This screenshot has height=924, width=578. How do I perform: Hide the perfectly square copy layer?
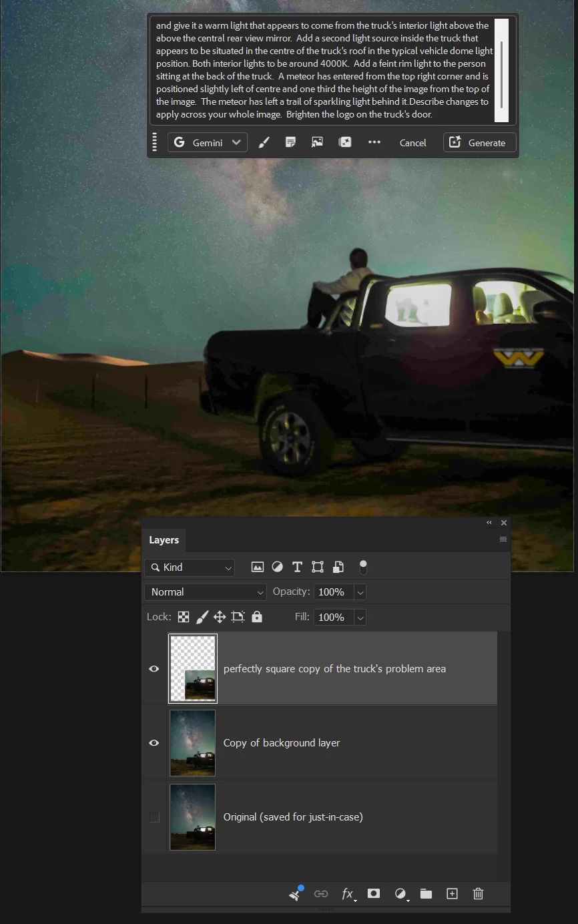point(154,668)
